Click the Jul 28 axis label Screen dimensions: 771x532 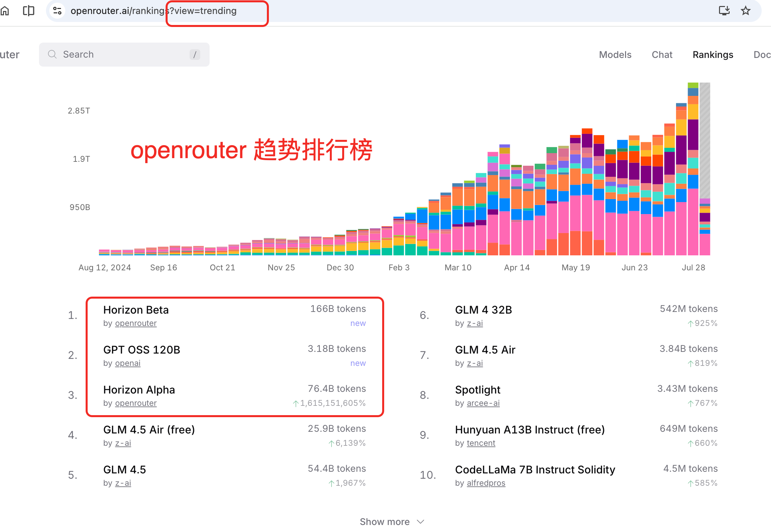point(693,268)
